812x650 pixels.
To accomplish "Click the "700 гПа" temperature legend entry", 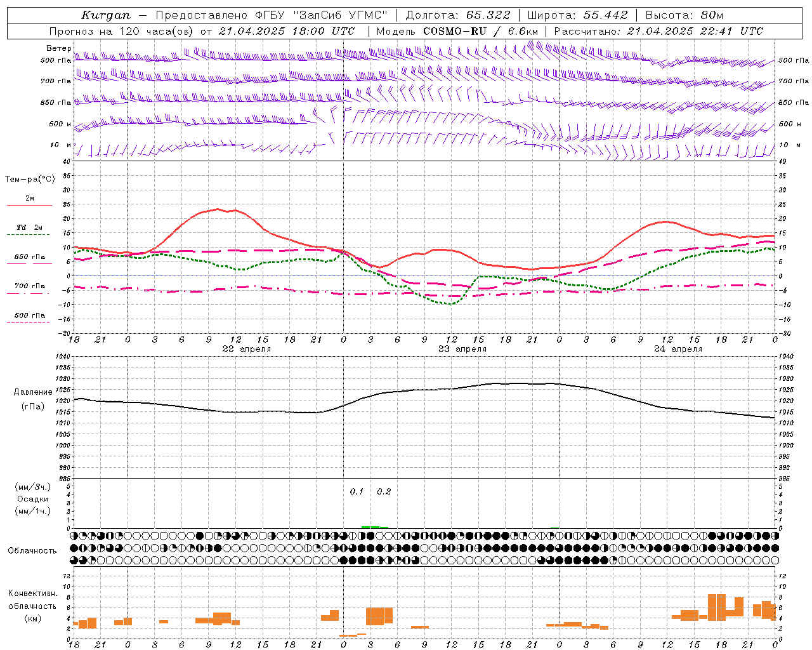I will [x=29, y=286].
